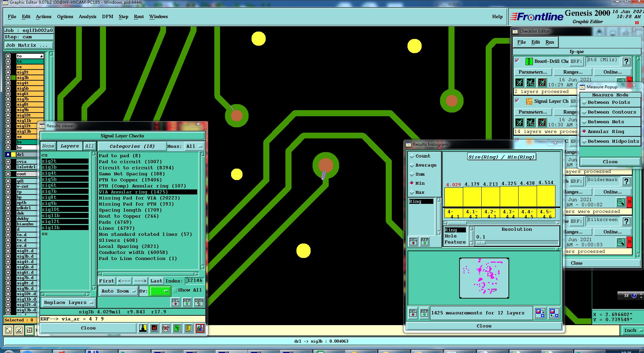Click the grid tool icon below the layer list

click(30, 330)
